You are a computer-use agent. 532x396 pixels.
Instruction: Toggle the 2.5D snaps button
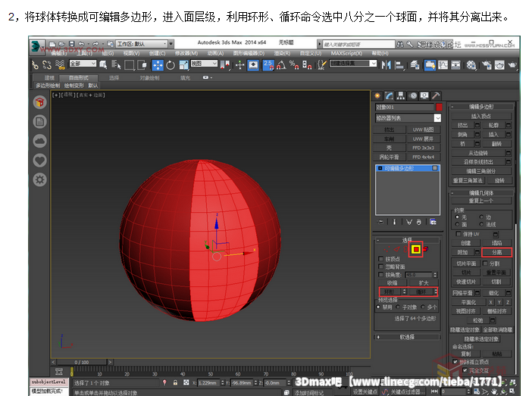click(x=268, y=65)
